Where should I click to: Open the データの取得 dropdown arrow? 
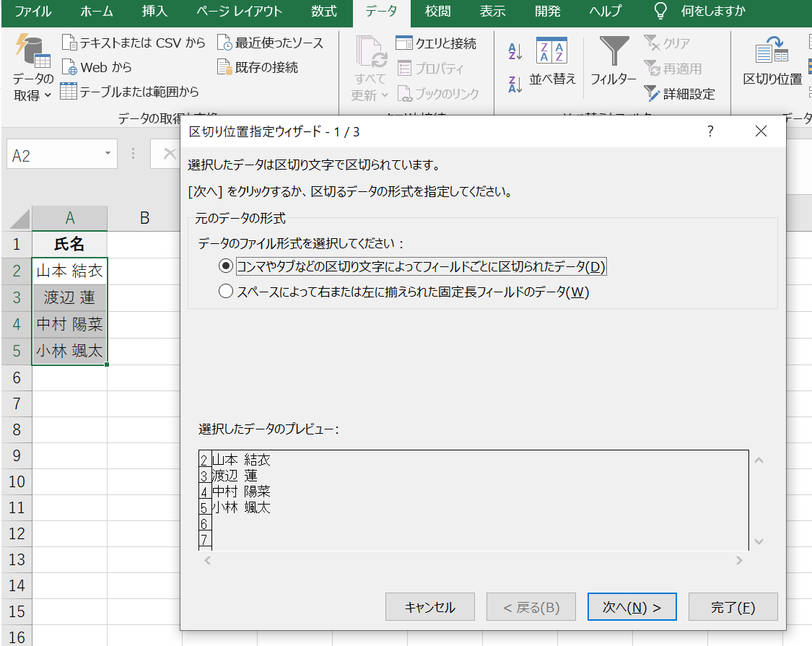tap(48, 95)
